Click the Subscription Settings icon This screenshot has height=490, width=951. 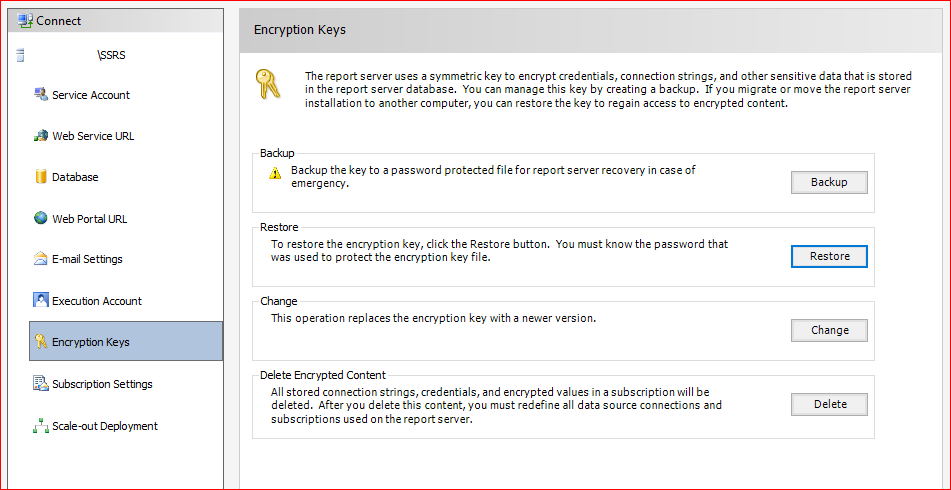point(41,384)
